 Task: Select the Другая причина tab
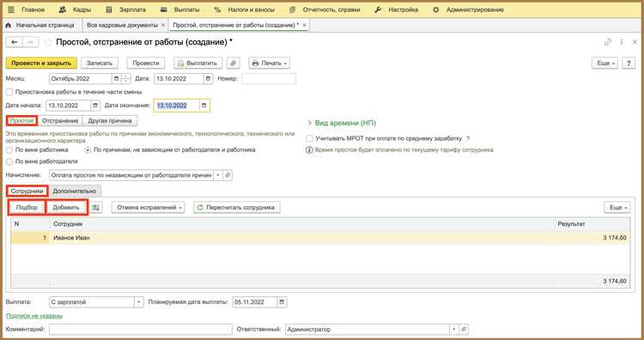[110, 121]
